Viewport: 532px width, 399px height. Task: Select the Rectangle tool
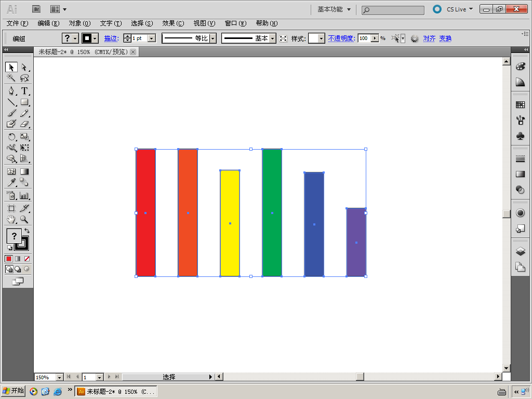point(24,102)
